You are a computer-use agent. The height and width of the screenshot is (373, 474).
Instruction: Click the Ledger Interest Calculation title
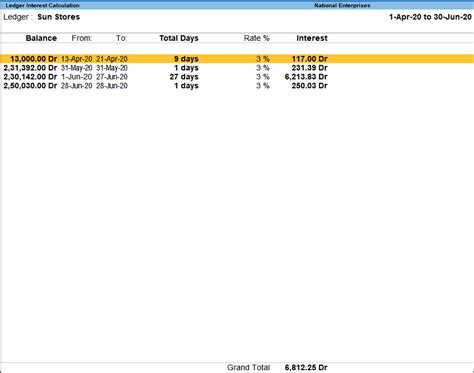(42, 5)
